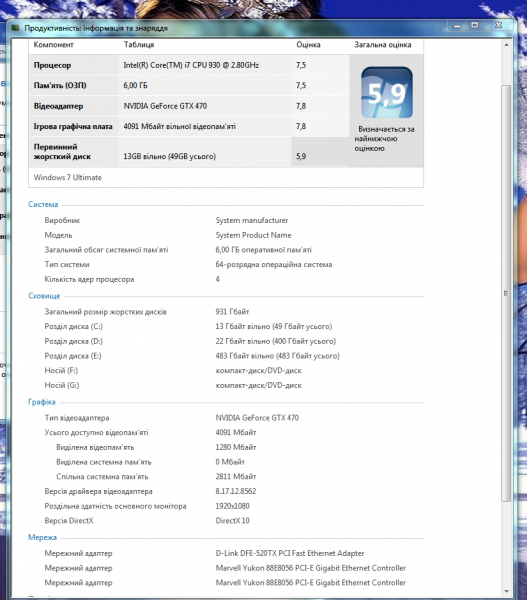Select the Windows 7 Ultimate text

68,177
